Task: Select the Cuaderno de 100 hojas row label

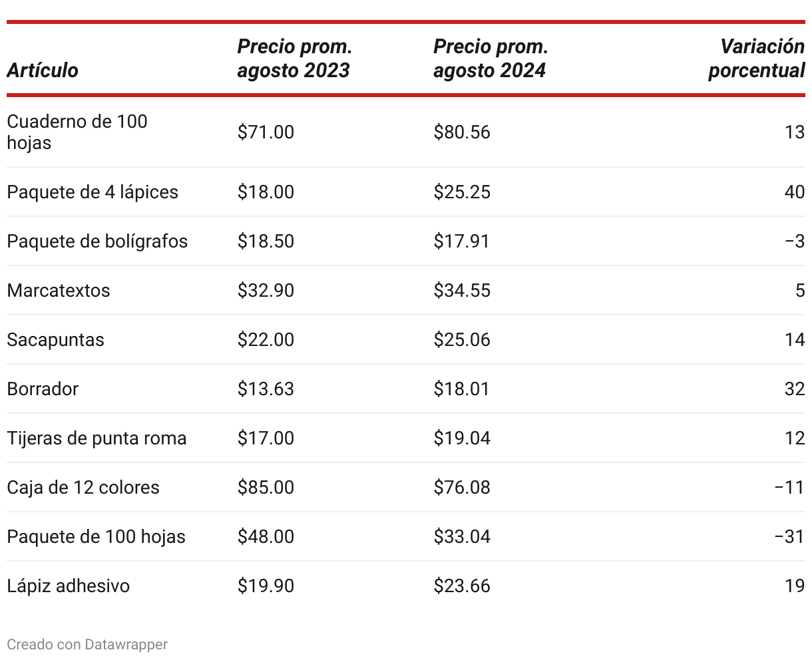Action: tap(77, 132)
